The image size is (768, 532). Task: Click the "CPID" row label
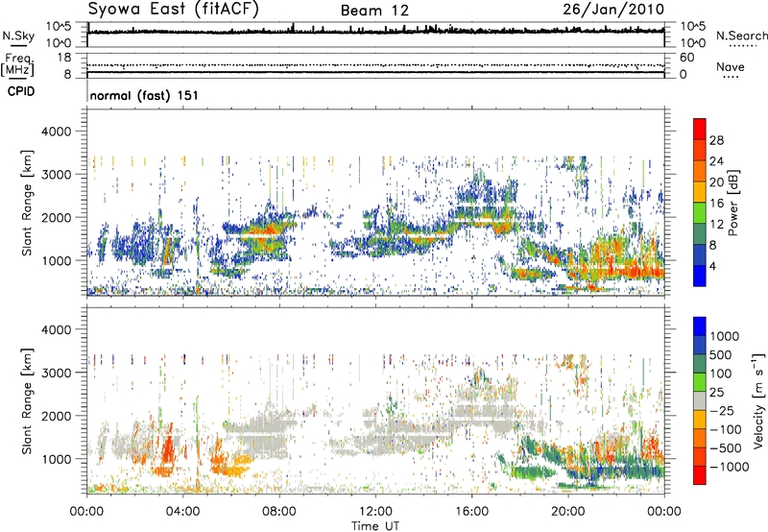coord(21,91)
